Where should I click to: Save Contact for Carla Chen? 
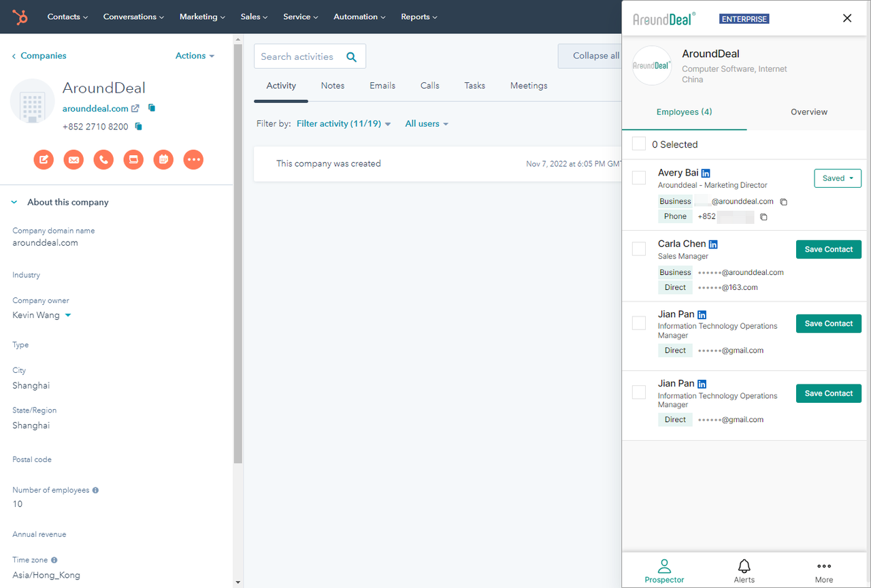point(828,250)
